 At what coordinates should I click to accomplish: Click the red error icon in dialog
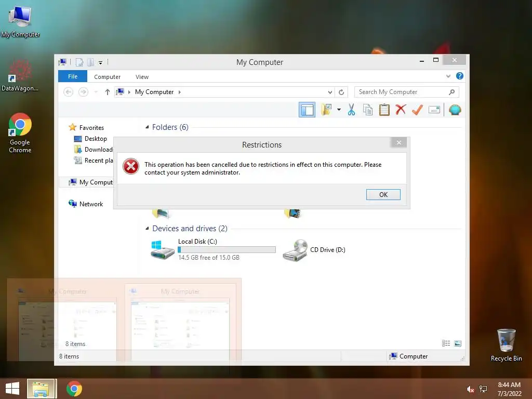(x=131, y=167)
